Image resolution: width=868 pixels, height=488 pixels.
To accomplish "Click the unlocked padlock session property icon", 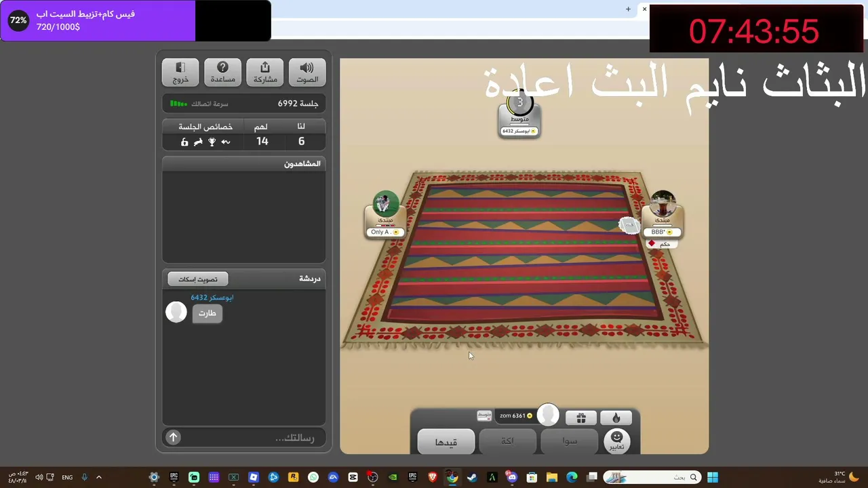I will 184,142.
